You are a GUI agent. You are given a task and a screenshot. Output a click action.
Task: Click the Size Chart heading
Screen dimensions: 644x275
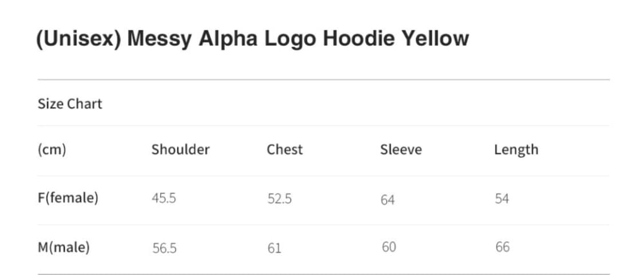click(x=70, y=104)
